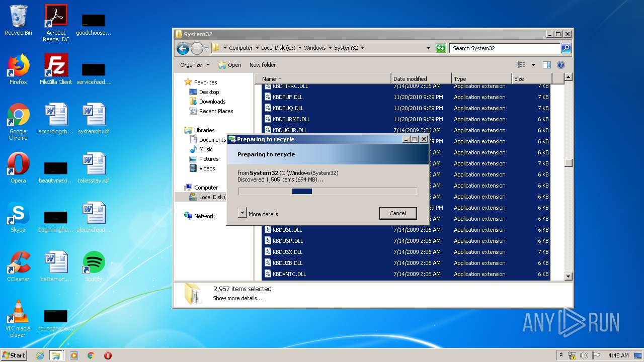This screenshot has width=644, height=362.
Task: Open the Start menu
Action: pyautogui.click(x=14, y=355)
